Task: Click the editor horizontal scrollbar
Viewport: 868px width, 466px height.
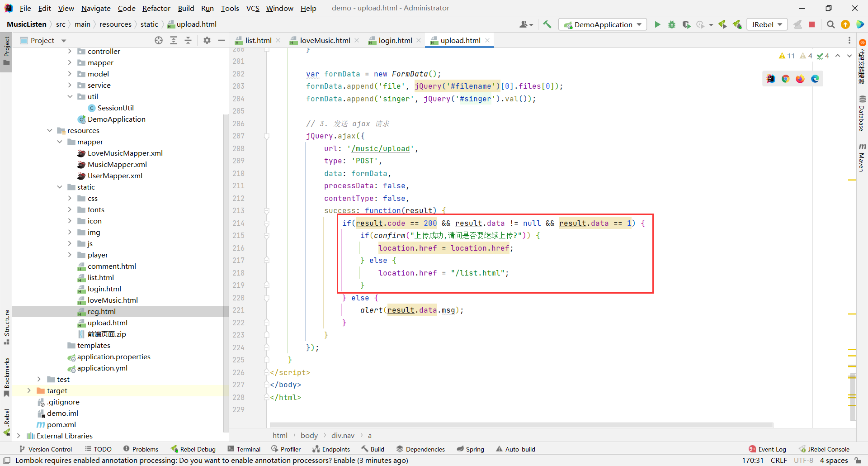Action: [521, 425]
